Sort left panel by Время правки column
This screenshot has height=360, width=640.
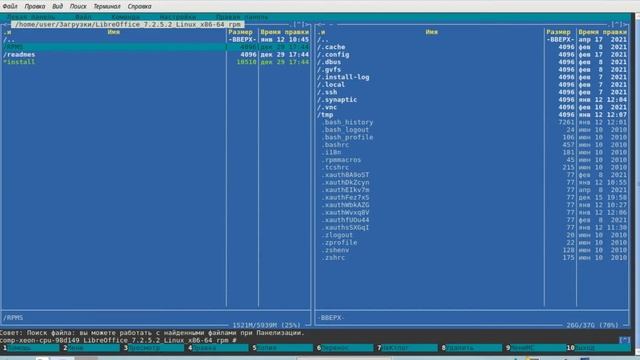point(284,32)
